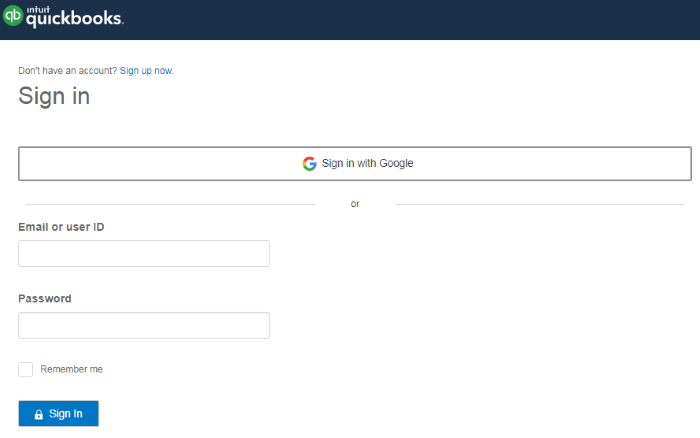
Task: Click the 'or' divider text
Action: coord(355,204)
